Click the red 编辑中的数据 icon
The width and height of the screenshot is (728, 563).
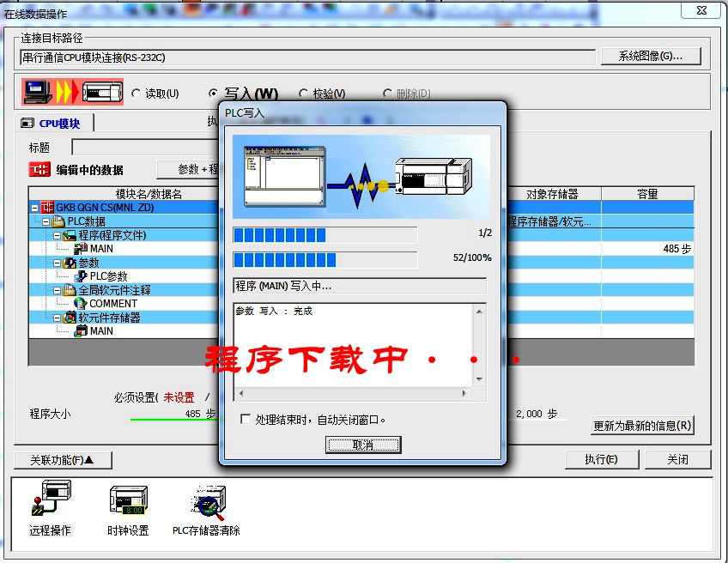(x=39, y=169)
